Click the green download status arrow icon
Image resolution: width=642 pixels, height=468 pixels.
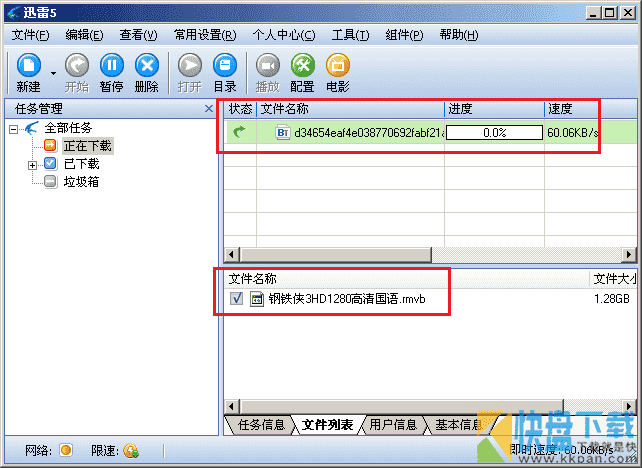pos(239,132)
